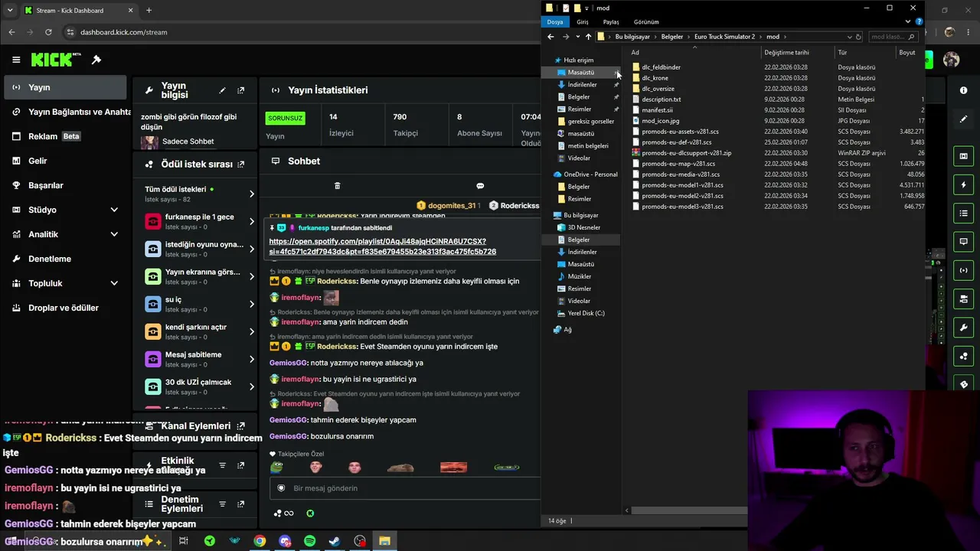Select OneDrive - Personal in navigation pane
This screenshot has width=980, height=551.
tap(590, 174)
